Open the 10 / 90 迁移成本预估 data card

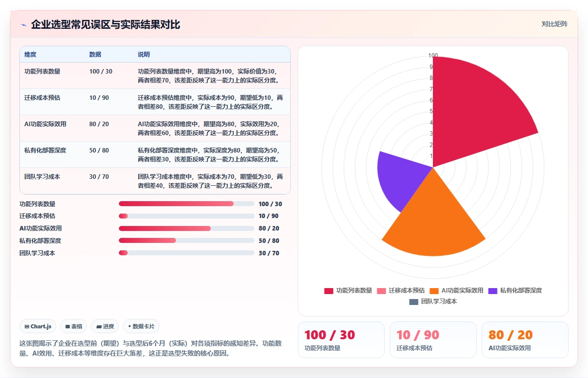coord(433,340)
